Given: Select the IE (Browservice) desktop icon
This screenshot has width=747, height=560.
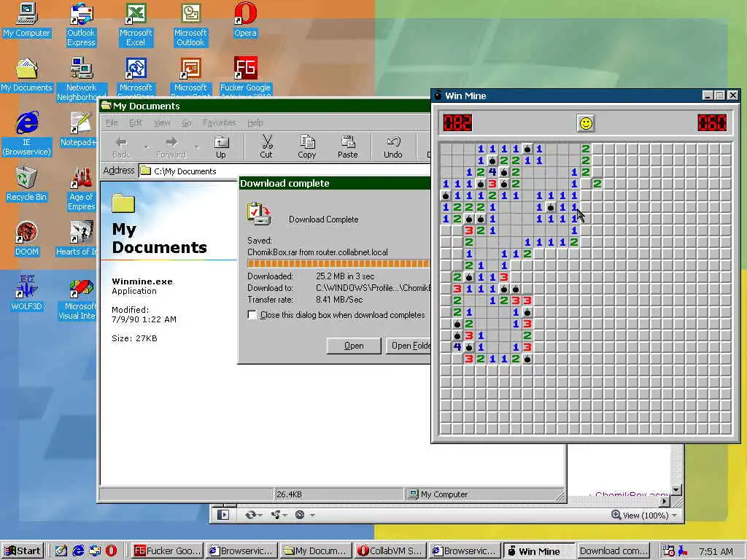Looking at the screenshot, I should (27, 134).
